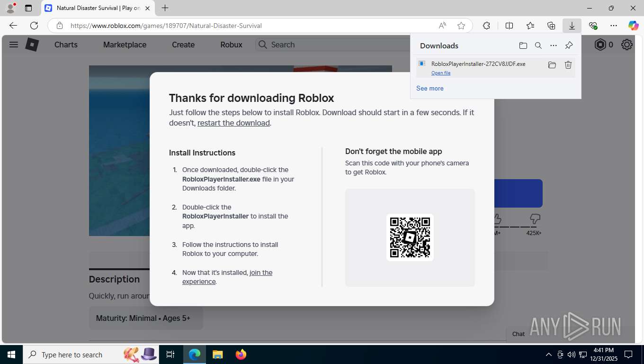644x364 pixels.
Task: Open the Chat panel
Action: click(519, 334)
